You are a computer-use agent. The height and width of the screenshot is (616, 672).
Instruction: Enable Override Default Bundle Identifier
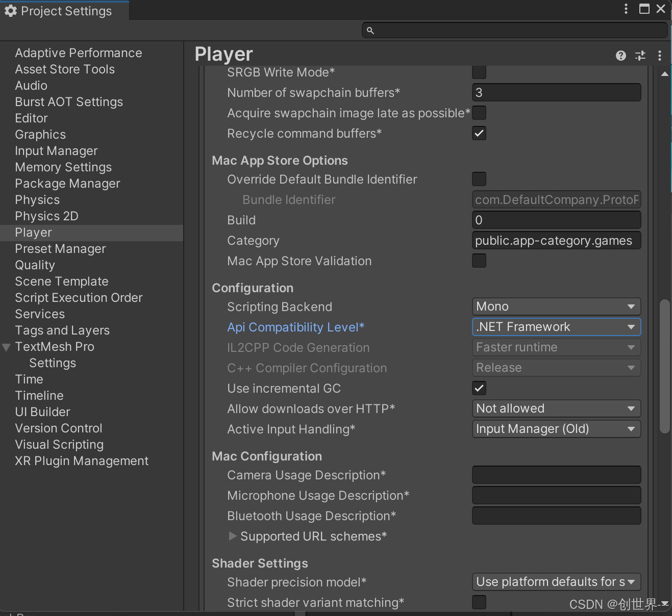coord(479,179)
